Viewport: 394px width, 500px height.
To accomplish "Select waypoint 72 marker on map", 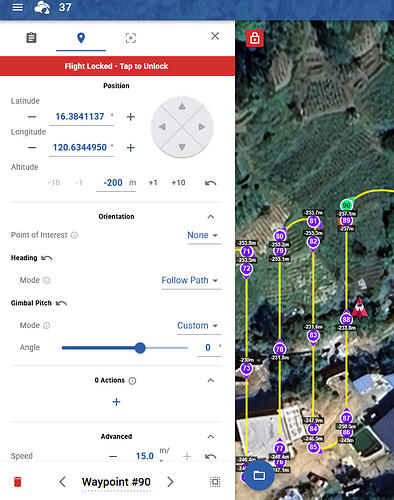I will point(246,269).
